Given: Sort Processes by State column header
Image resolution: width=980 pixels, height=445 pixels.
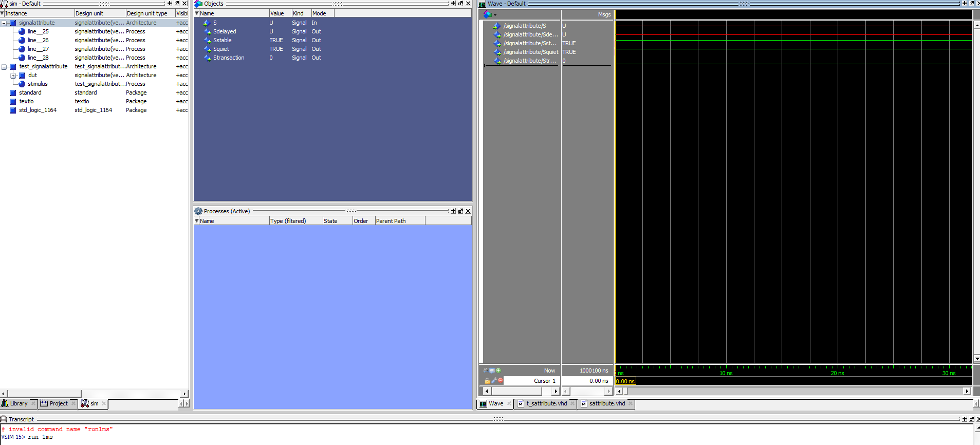Looking at the screenshot, I should (x=338, y=221).
